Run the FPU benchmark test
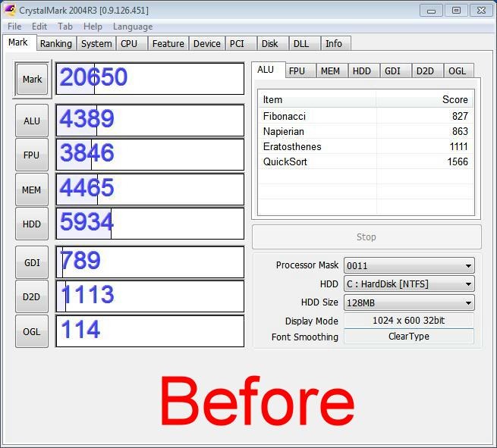Screen dimensions: 497x448 coord(32,155)
